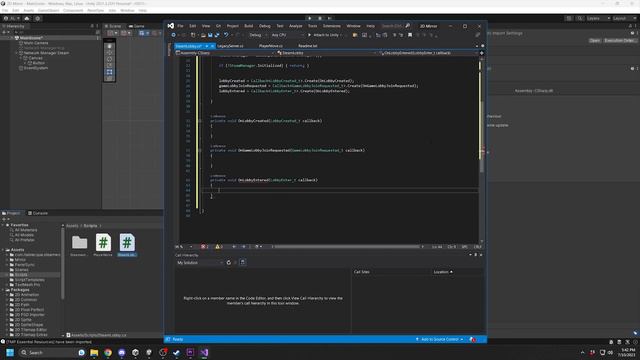Click the Call Sites column header

tap(362, 272)
